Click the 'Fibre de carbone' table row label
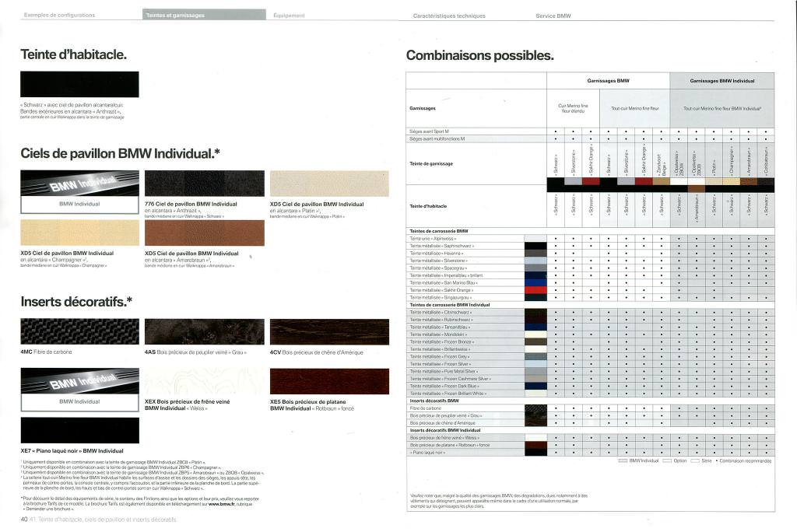Image resolution: width=797 pixels, height=532 pixels. pos(426,408)
